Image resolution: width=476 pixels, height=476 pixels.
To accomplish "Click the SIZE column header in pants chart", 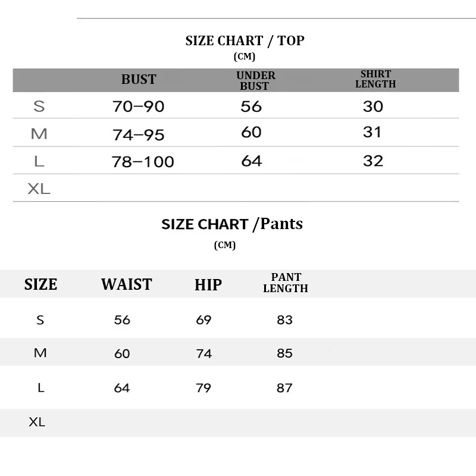I will (40, 284).
